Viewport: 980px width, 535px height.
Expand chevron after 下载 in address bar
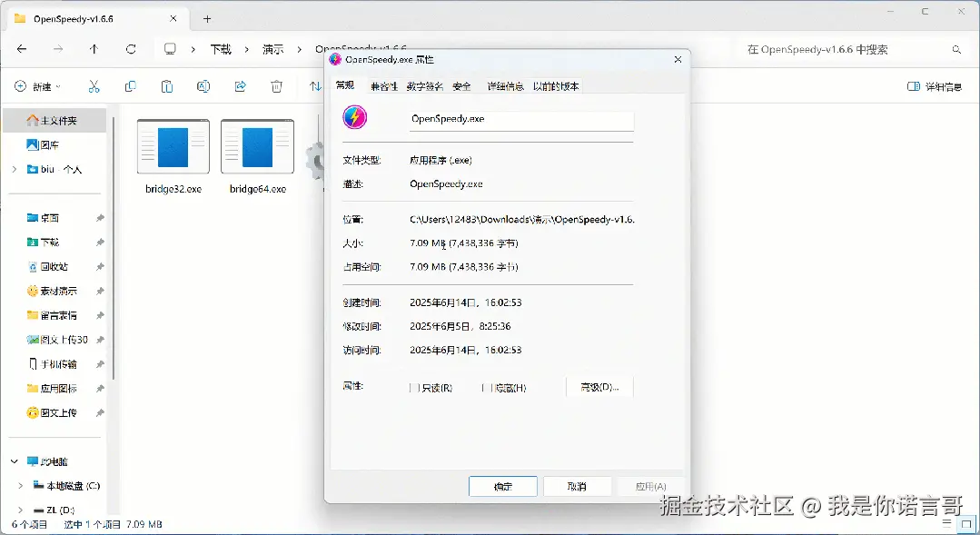(x=247, y=49)
